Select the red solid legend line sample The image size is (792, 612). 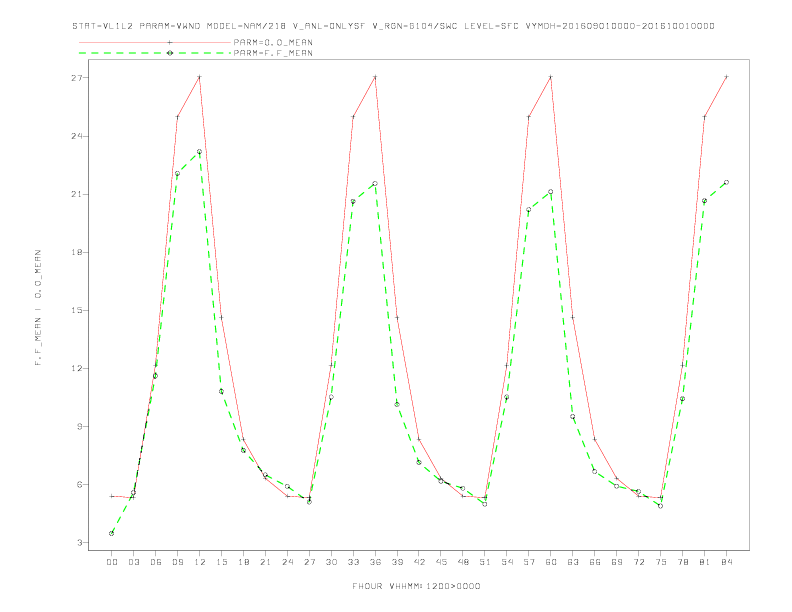pyautogui.click(x=155, y=43)
